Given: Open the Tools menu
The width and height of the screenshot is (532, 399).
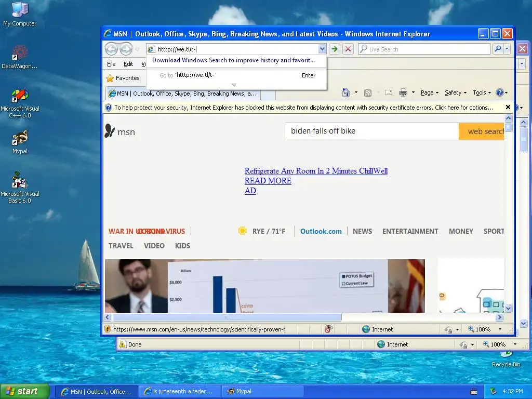Looking at the screenshot, I should (x=482, y=92).
